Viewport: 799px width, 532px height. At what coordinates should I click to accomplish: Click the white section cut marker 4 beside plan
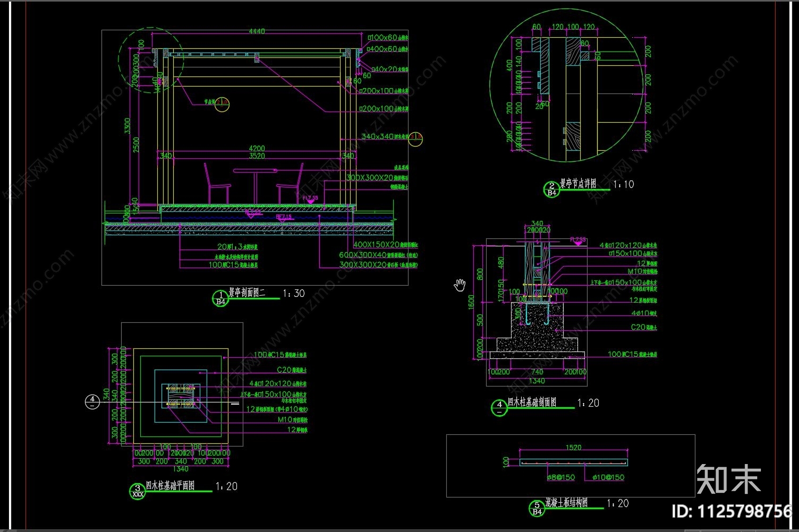pos(92,402)
